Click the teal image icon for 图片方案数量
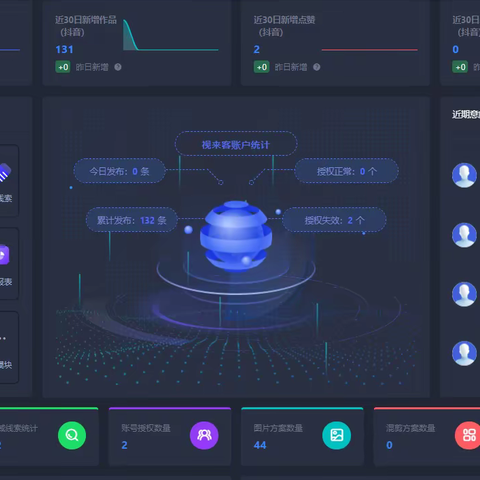The height and width of the screenshot is (480, 480). pyautogui.click(x=337, y=435)
